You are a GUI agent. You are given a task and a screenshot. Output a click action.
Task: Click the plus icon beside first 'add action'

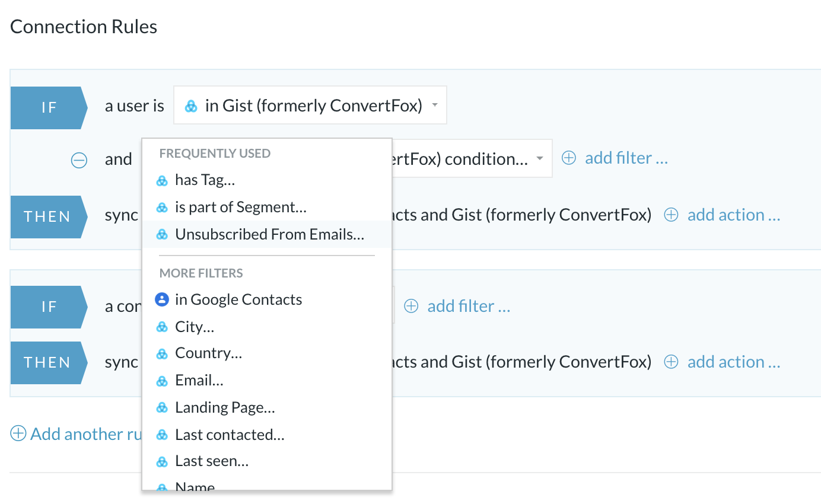[x=671, y=215]
